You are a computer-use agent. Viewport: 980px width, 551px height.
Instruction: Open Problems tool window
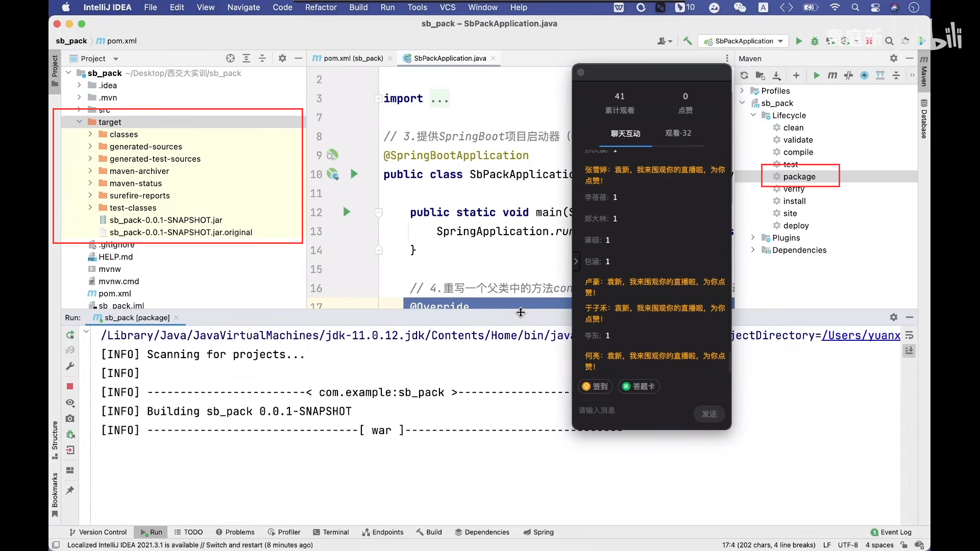(x=235, y=532)
